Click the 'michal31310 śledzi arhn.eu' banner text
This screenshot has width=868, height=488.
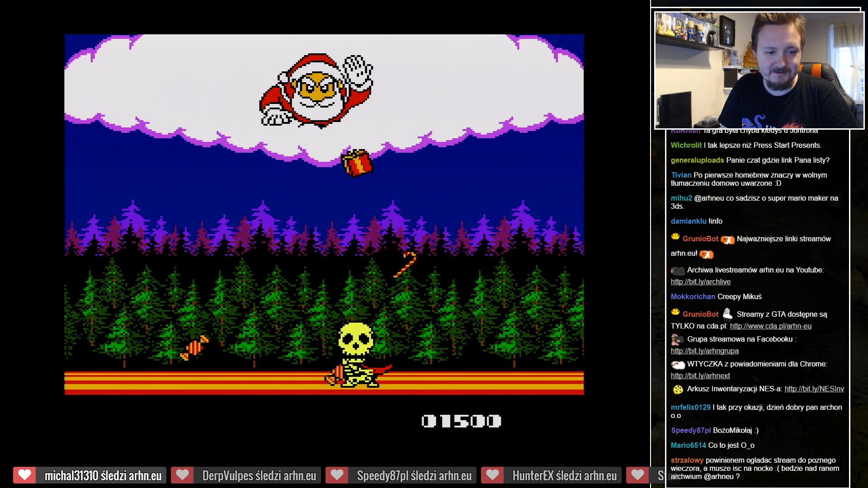click(x=103, y=475)
